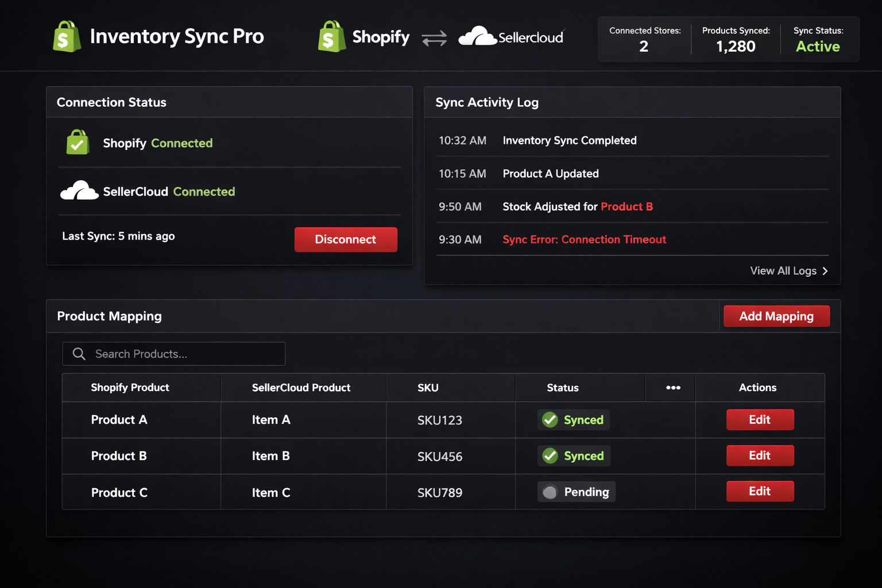Edit the mapping for Product A
Screen dimensions: 882x588
[760, 420]
